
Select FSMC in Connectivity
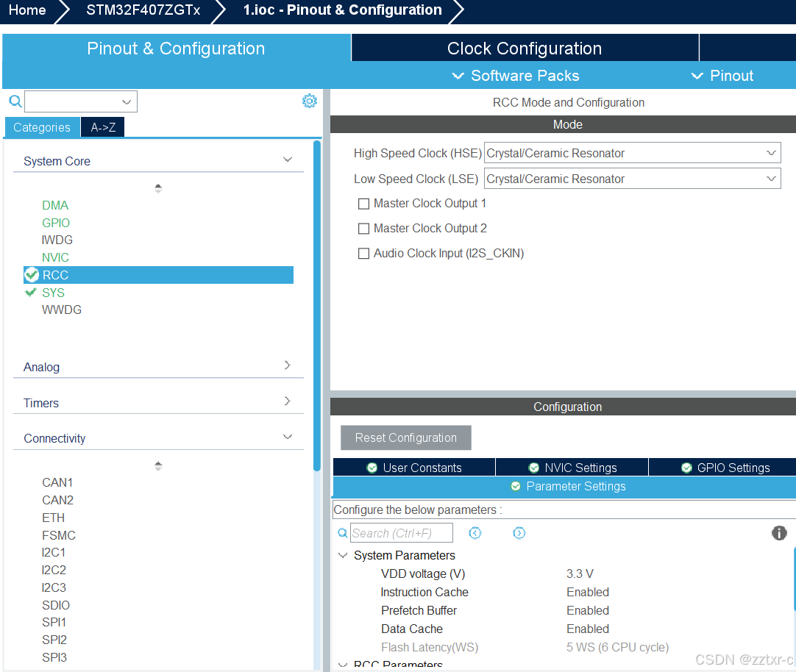pyautogui.click(x=59, y=535)
